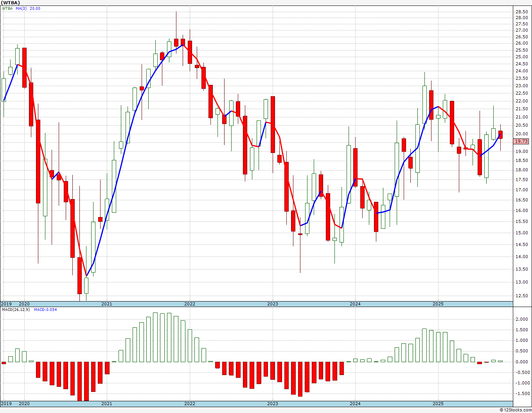This screenshot has width=532, height=413.
Task: Click 2024 on the bottom MACD time axis
Action: 355,404
